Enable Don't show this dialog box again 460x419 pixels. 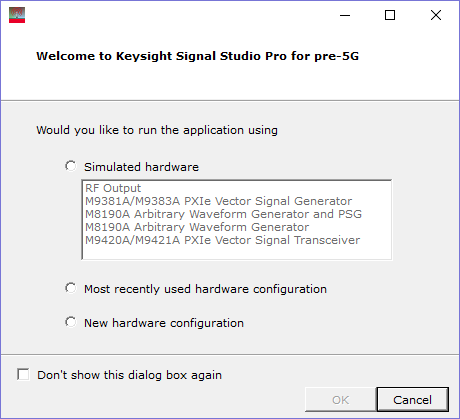coord(23,374)
